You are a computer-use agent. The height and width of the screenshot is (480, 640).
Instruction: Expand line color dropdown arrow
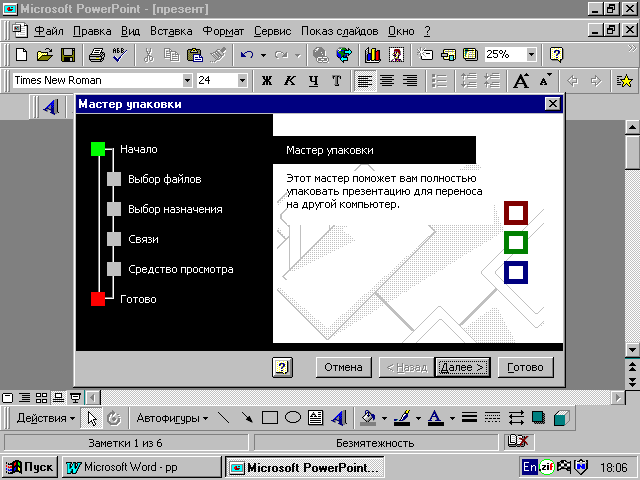(418, 418)
